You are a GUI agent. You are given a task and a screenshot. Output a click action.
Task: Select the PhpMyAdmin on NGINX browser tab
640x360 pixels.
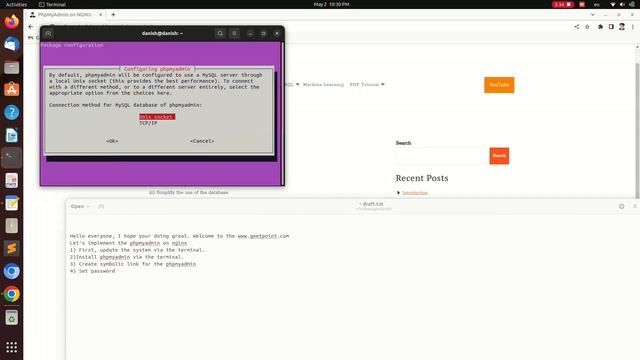pos(64,15)
